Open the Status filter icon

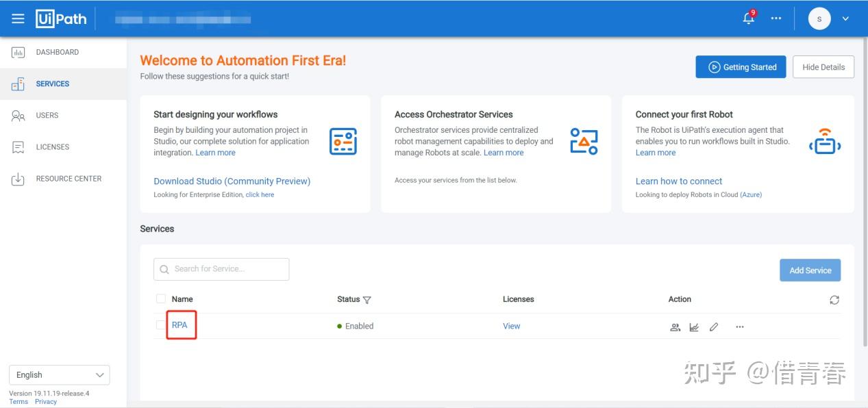point(367,300)
